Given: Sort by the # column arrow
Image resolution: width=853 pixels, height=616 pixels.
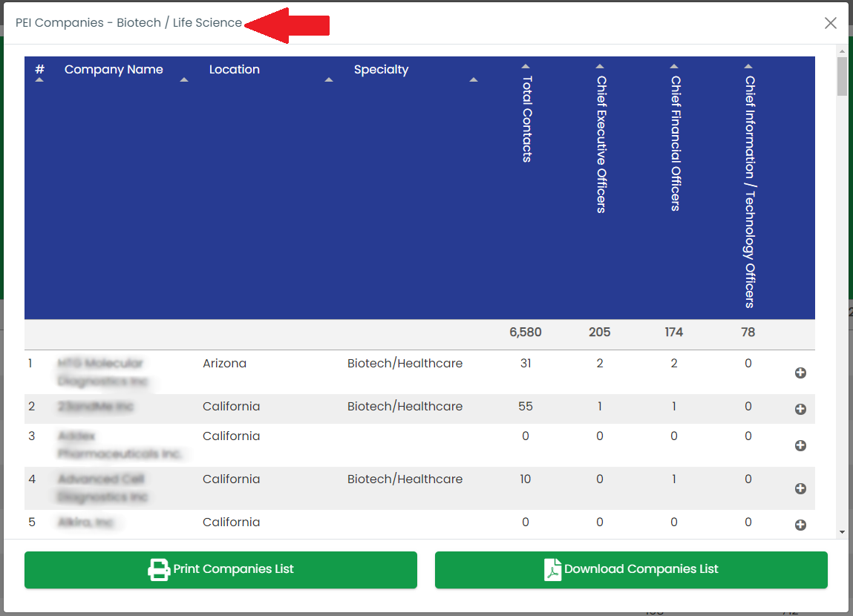Looking at the screenshot, I should (39, 80).
